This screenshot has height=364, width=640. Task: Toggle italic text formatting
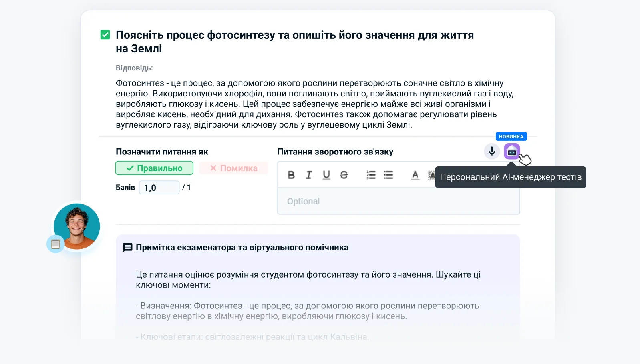(309, 175)
